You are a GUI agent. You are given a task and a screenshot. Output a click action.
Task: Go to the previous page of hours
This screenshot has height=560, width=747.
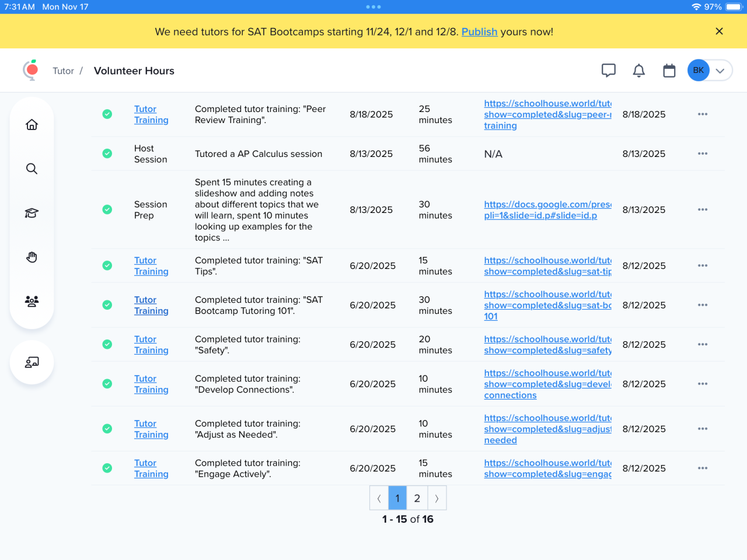379,498
